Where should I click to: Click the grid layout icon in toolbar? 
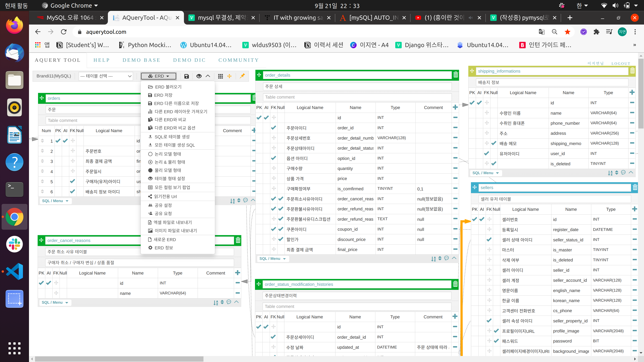tap(220, 76)
